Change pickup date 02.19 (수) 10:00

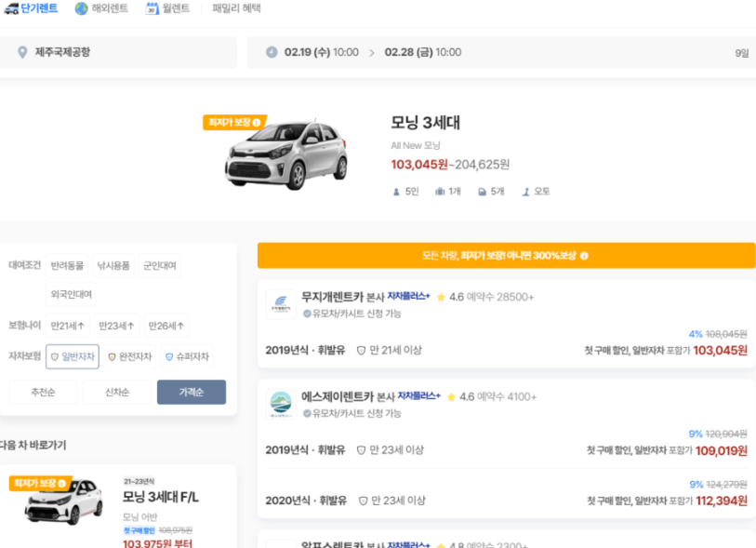coord(322,52)
